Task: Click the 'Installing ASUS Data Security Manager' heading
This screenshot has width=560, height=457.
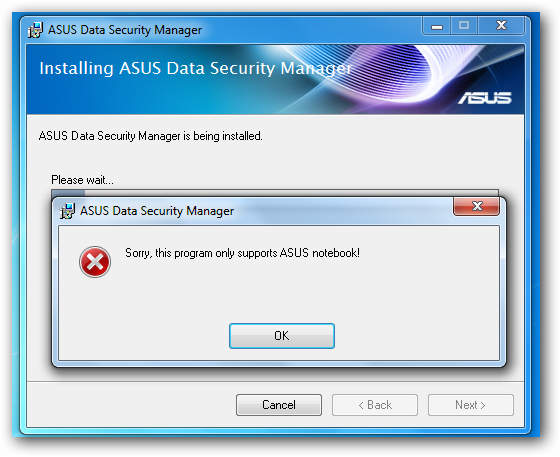Action: (196, 68)
